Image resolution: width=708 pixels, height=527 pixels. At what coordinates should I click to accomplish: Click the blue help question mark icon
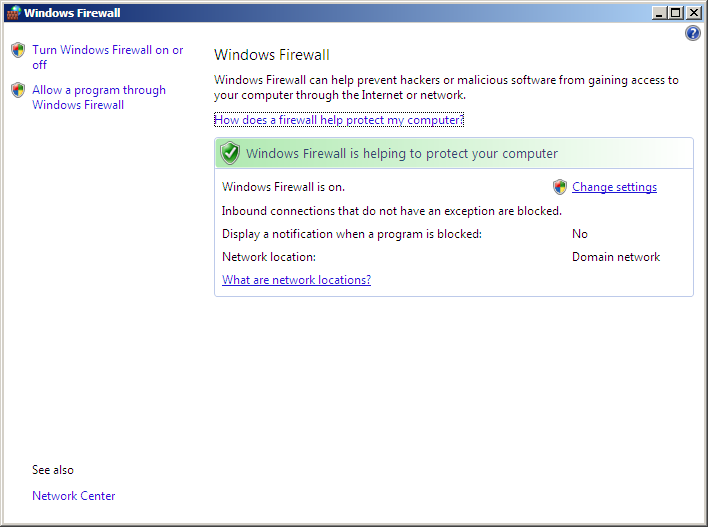(x=693, y=33)
